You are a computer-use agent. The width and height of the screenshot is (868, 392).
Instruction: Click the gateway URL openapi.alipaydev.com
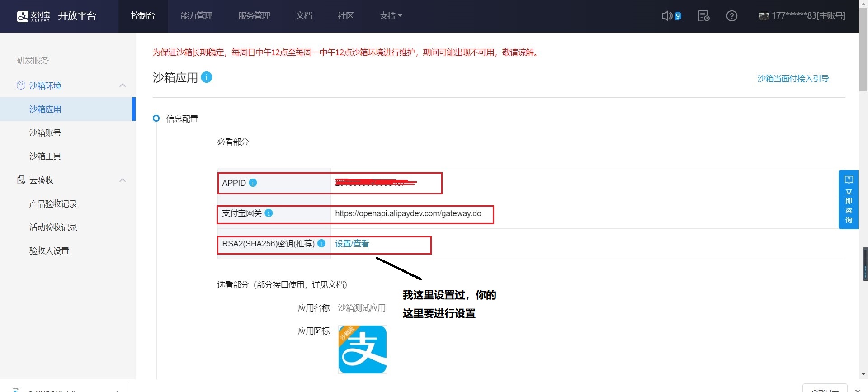tap(408, 213)
